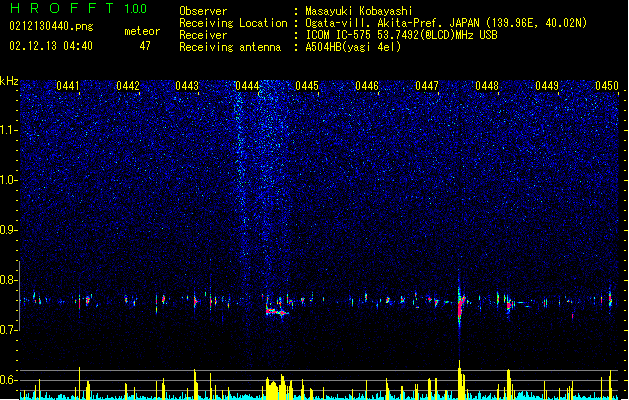Click time marker 0445
This screenshot has width=629, height=400.
tap(307, 86)
